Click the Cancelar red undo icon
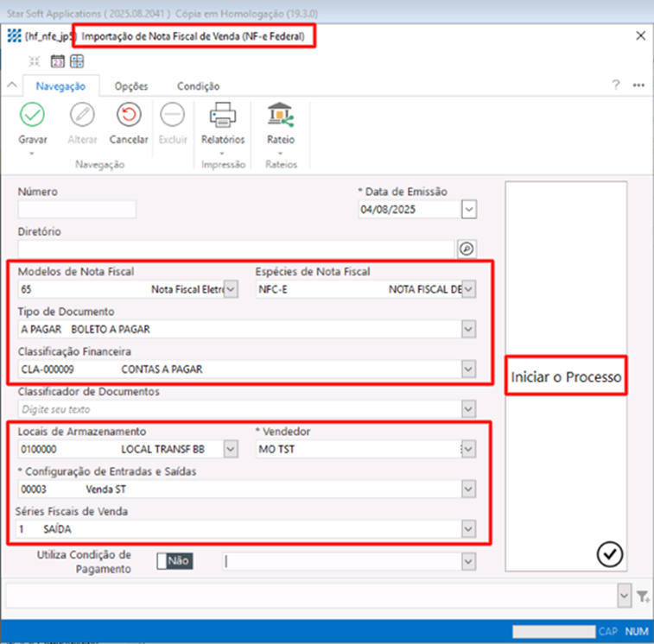Image resolution: width=654 pixels, height=644 pixels. pos(129,114)
